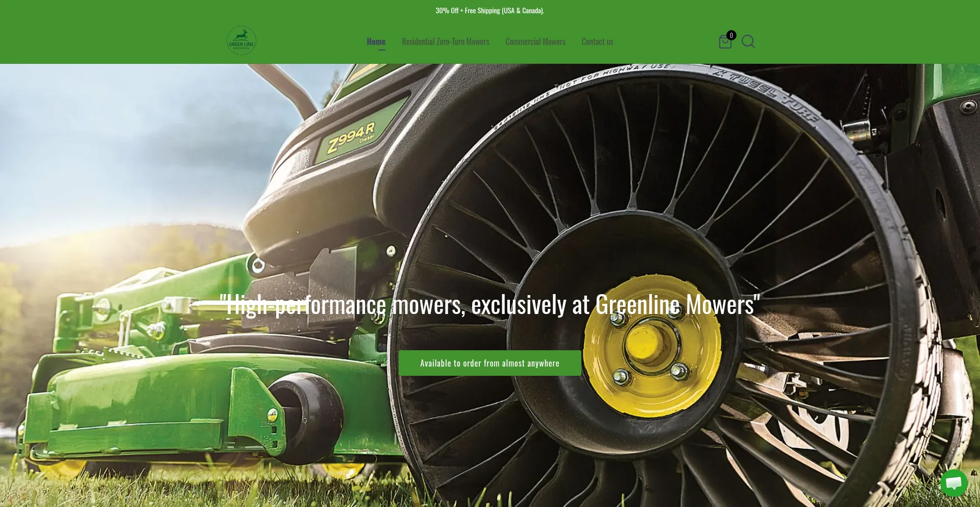The height and width of the screenshot is (507, 980).
Task: Open Residential Zero-Turn Mowers page
Action: [445, 42]
